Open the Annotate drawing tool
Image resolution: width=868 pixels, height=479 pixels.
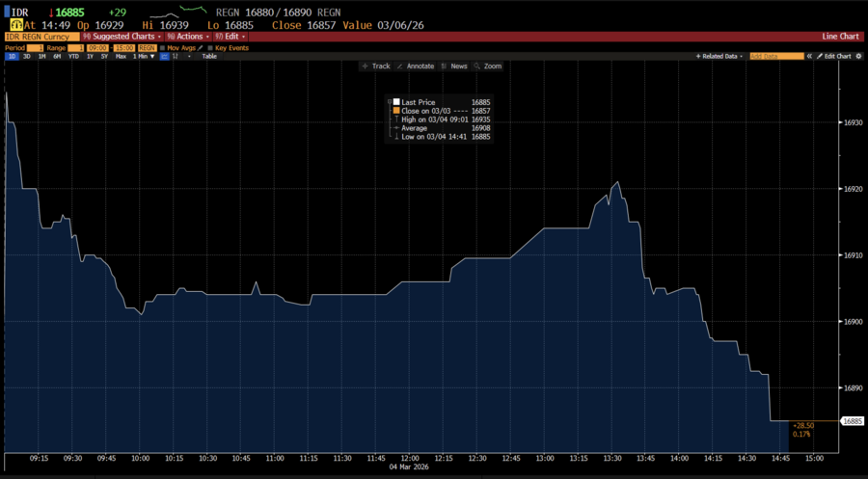416,67
